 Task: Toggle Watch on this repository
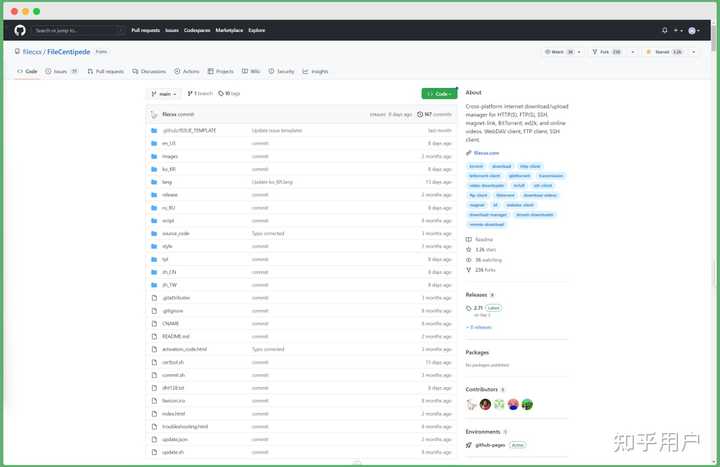(x=560, y=52)
